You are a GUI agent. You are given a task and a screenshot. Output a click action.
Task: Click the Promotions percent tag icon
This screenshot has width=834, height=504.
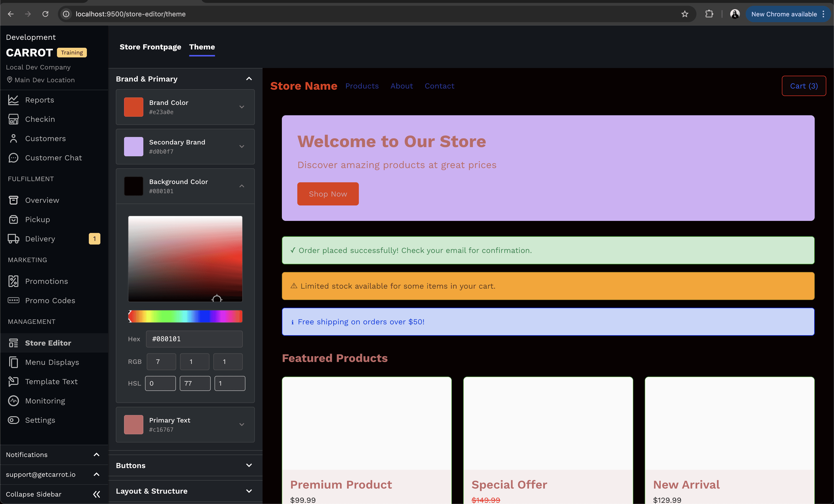coord(13,281)
